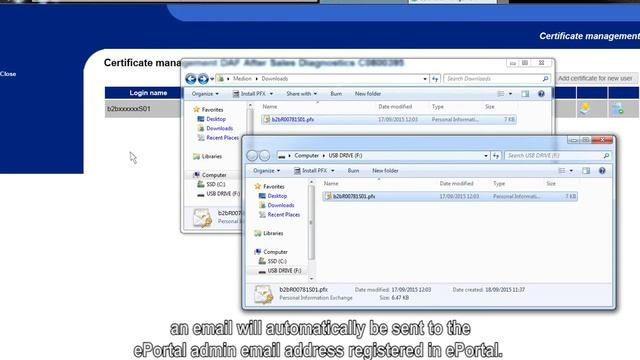Sort by Date modified in Downloads window
Screen dimensions: 640x360
395,107
